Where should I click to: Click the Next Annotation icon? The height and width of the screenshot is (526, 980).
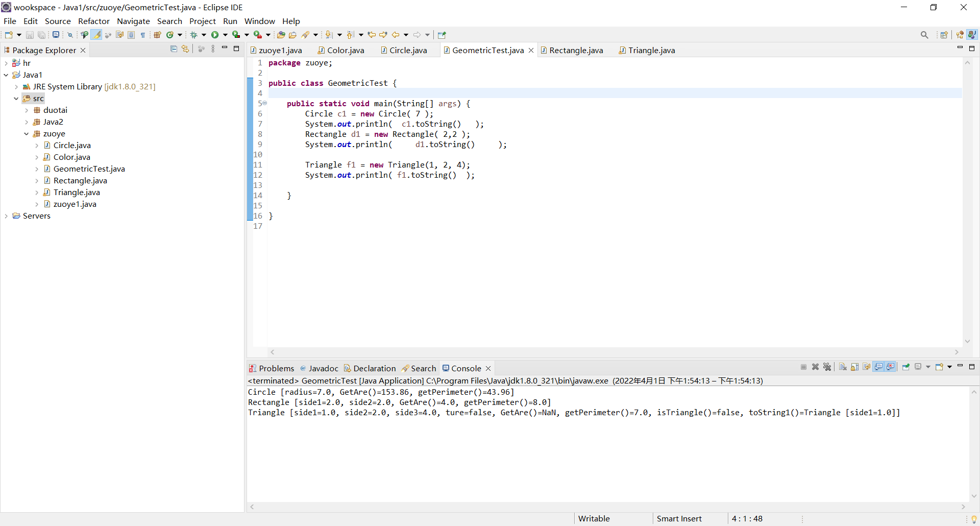click(x=329, y=35)
